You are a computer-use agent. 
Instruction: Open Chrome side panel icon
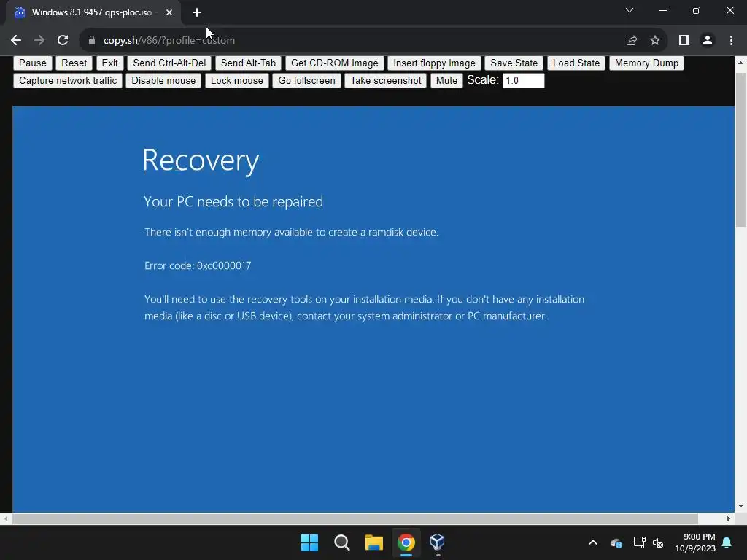[x=684, y=41]
